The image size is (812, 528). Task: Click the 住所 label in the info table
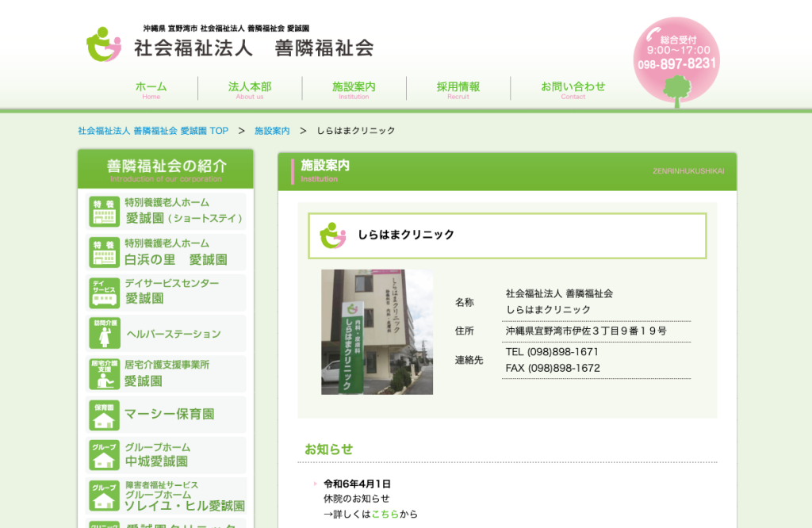click(465, 331)
